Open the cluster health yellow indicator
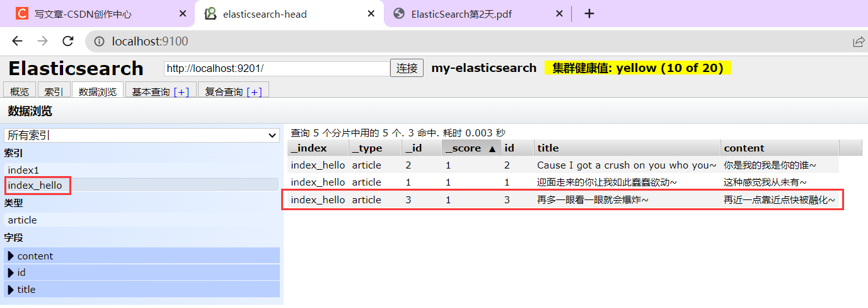The width and height of the screenshot is (868, 308). pyautogui.click(x=637, y=68)
